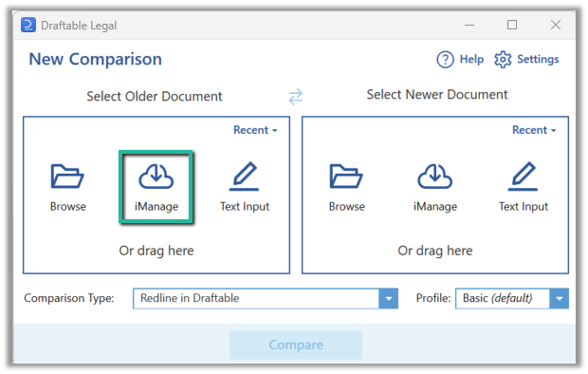Click 'Or drag here' in newer document panel

(x=435, y=251)
